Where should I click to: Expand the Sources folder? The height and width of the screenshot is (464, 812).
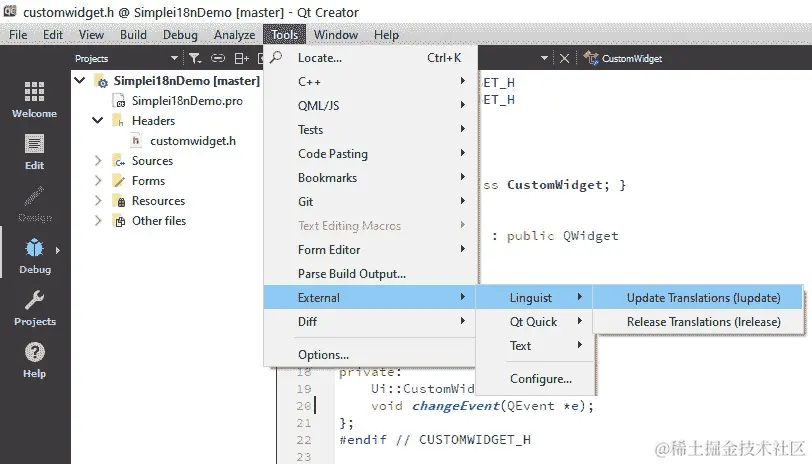click(x=98, y=161)
